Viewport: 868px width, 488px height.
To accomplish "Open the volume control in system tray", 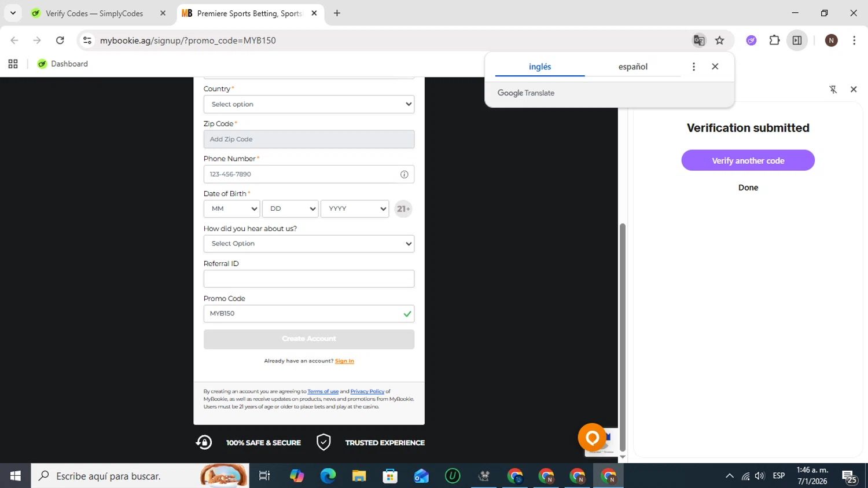I will pyautogui.click(x=760, y=476).
